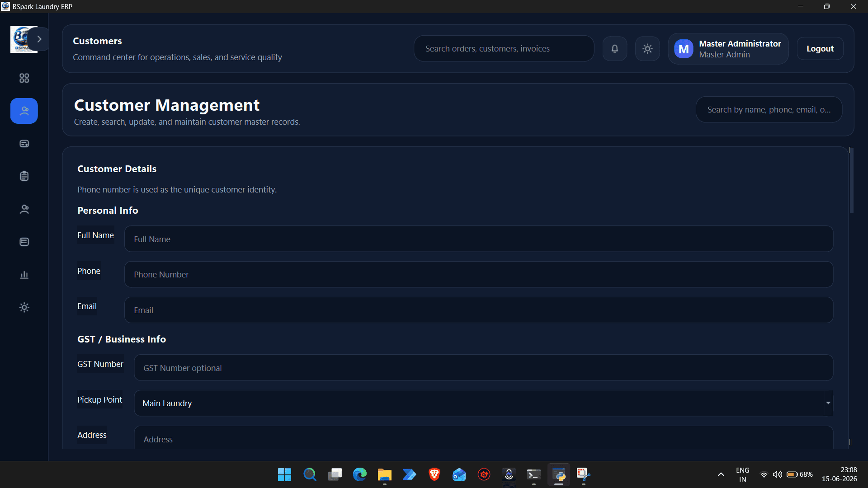Open the Windows Start menu

[x=284, y=474]
